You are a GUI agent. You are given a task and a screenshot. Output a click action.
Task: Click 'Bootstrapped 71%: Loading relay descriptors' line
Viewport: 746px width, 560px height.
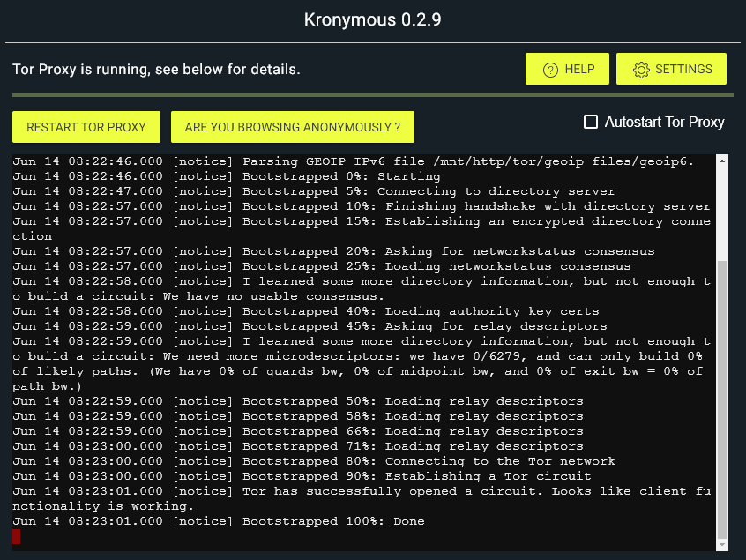(x=298, y=446)
